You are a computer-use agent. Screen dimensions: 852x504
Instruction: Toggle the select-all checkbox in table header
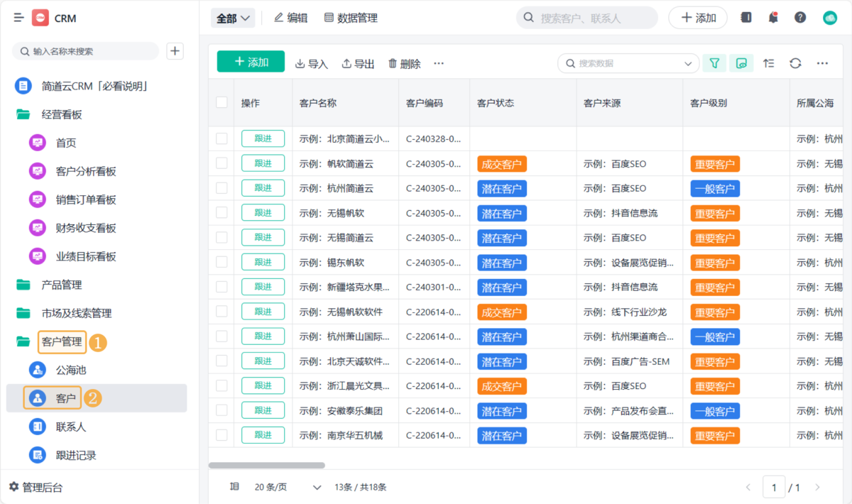click(221, 102)
